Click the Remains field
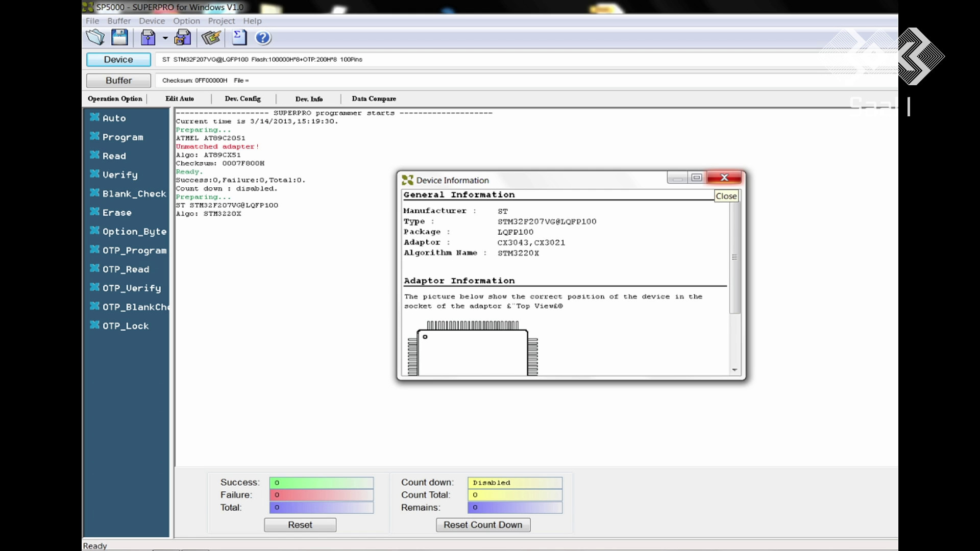The image size is (980, 551). (515, 508)
